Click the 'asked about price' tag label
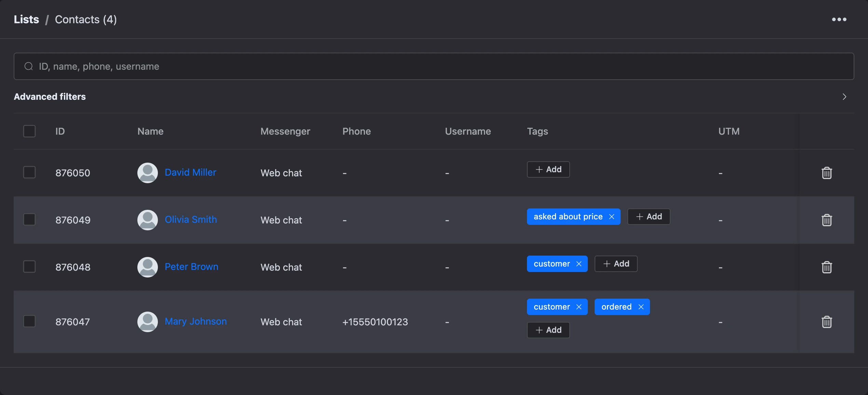 [x=568, y=217]
